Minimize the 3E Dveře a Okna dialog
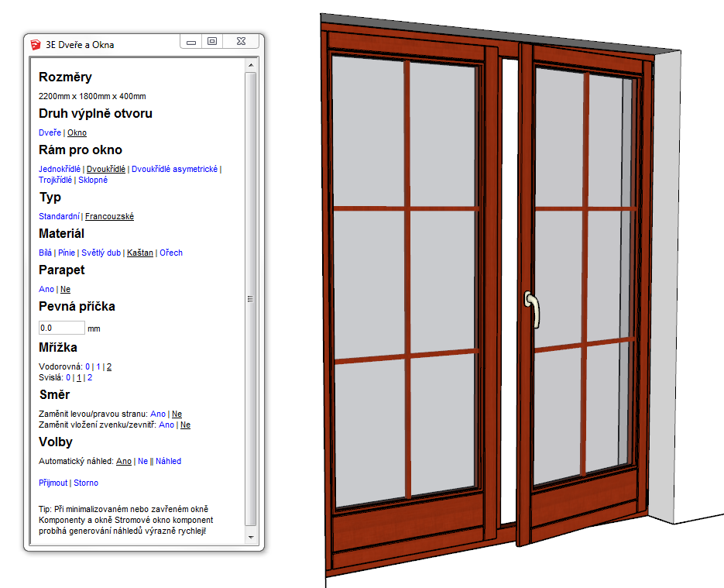724x588 pixels. pyautogui.click(x=191, y=42)
